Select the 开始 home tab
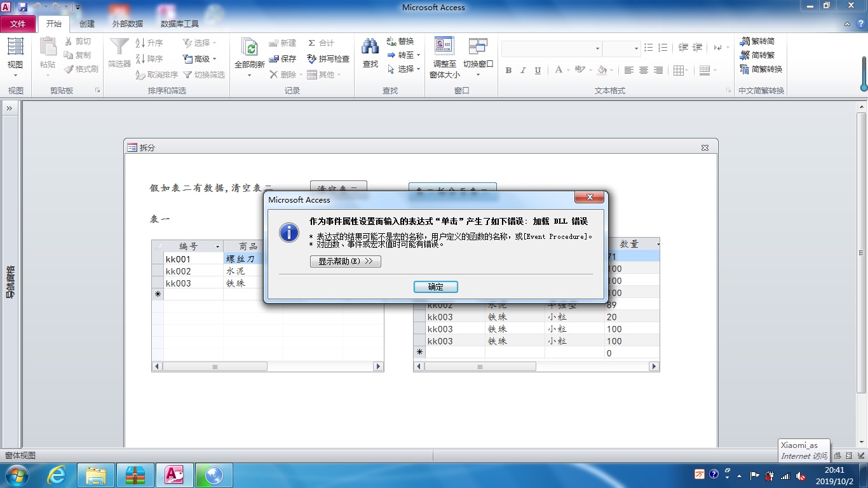This screenshot has width=868, height=488. (x=54, y=24)
